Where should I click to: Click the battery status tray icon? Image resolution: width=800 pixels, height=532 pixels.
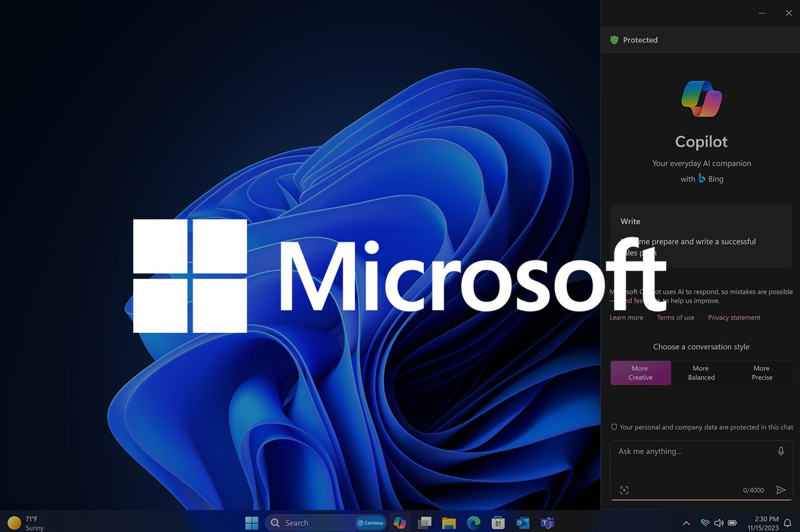(x=732, y=523)
